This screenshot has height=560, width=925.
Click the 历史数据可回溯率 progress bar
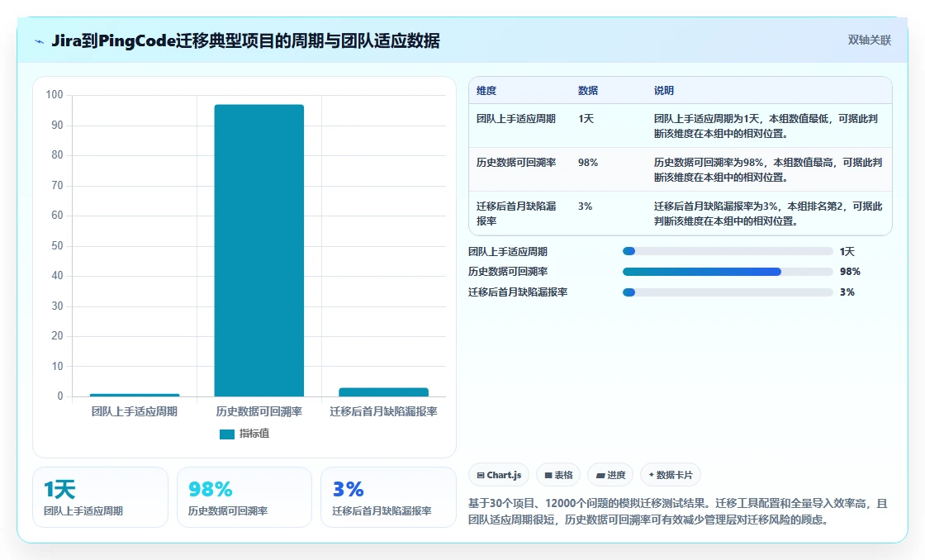point(728,272)
